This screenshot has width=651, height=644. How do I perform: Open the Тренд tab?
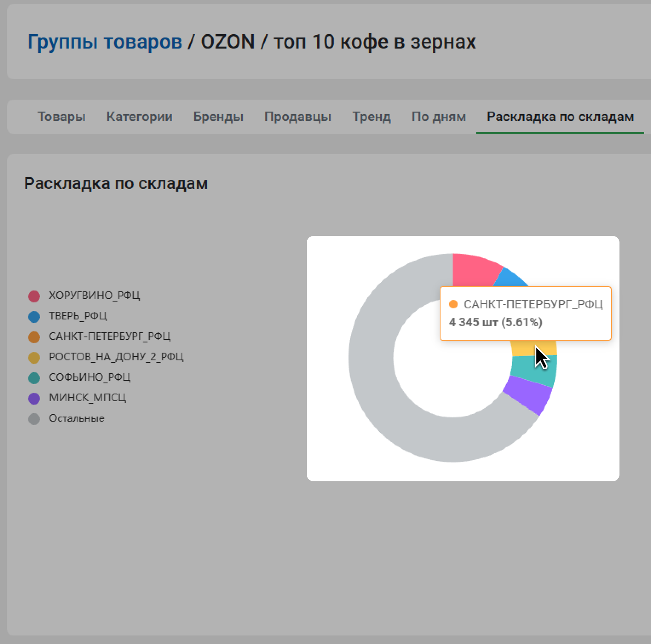(371, 117)
